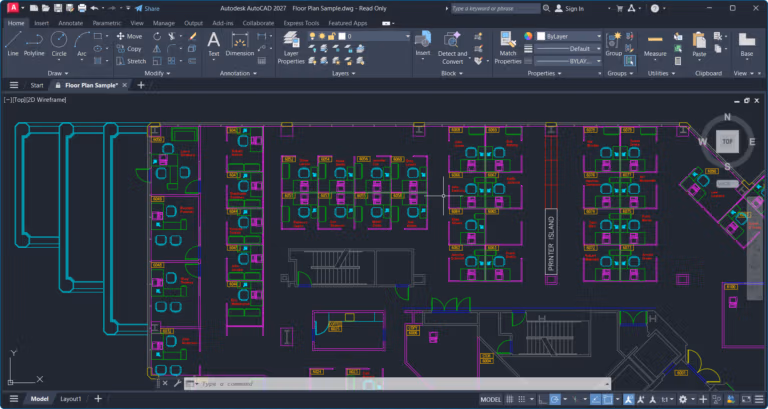Open the Express Tools ribbon tab
This screenshot has height=409, width=768.
tap(301, 23)
